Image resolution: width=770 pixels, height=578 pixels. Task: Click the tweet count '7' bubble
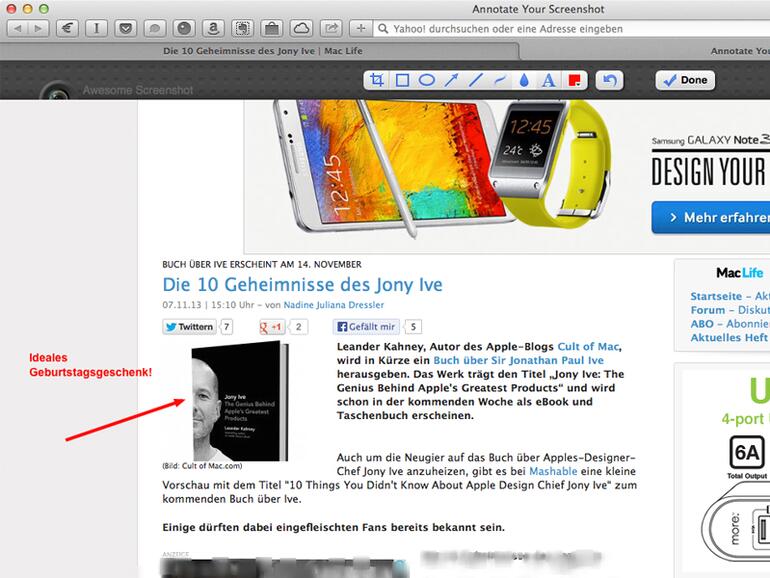226,327
